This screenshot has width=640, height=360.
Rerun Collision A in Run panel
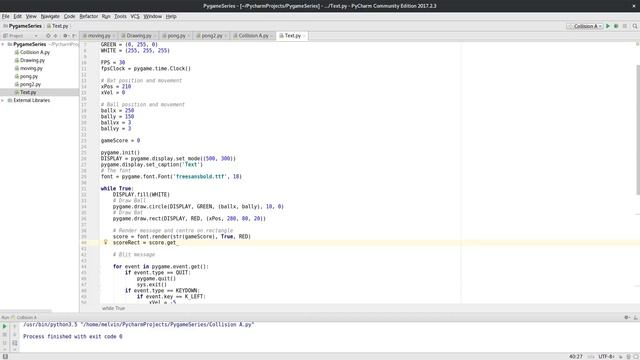point(4,326)
